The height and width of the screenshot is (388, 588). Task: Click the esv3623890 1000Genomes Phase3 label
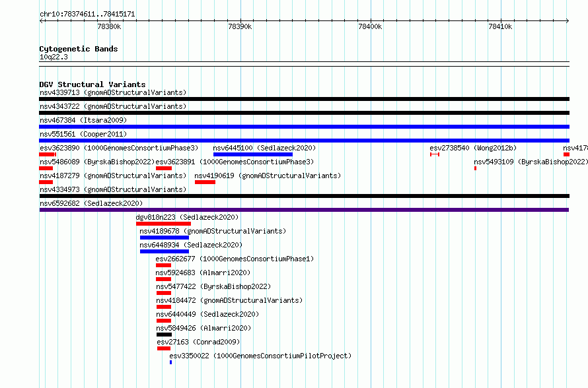(x=119, y=148)
